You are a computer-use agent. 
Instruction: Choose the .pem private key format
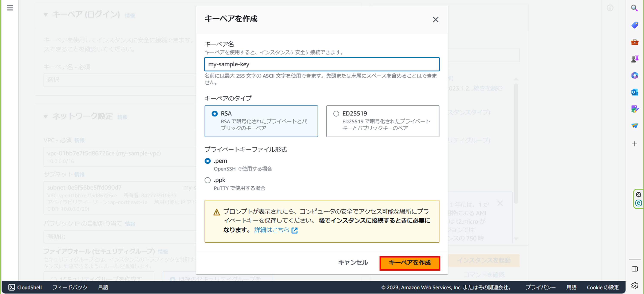click(208, 161)
